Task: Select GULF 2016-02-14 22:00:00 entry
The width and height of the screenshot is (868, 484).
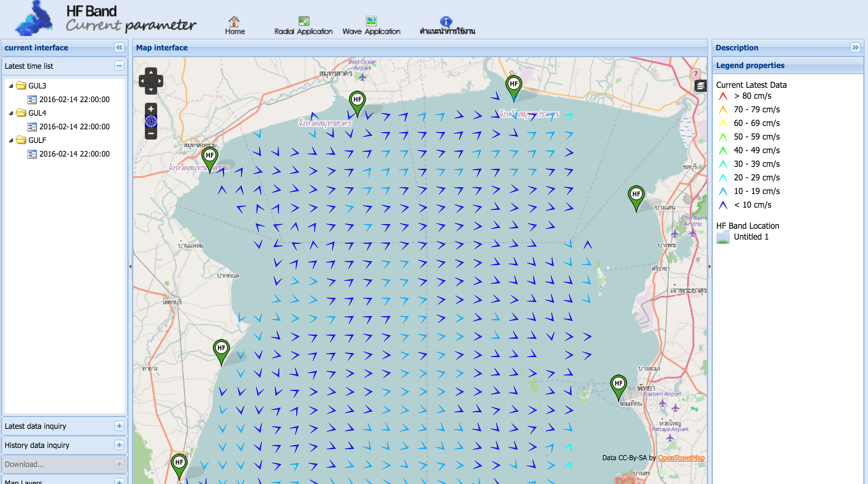Action: [74, 154]
